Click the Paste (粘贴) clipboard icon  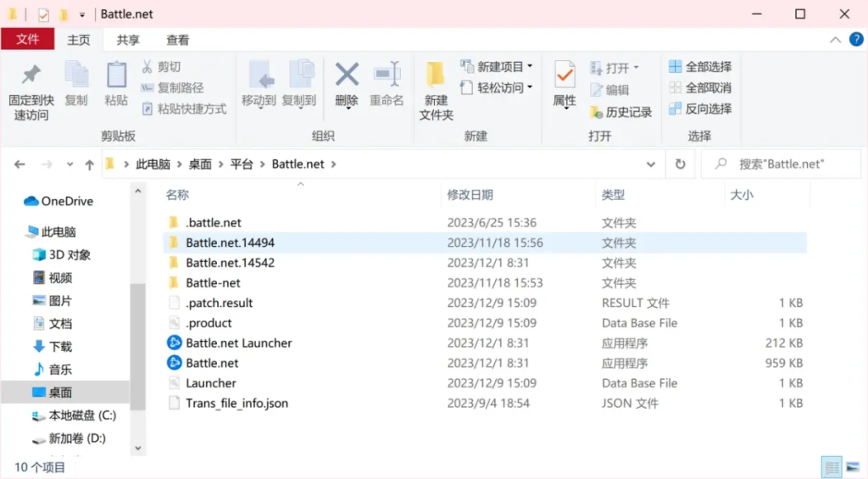[x=116, y=75]
